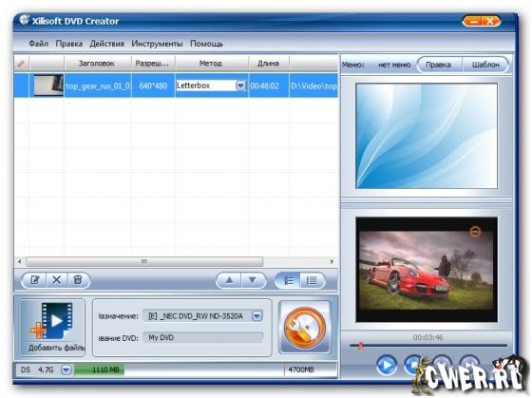Click the orange burn disc button
532x398 pixels.
click(305, 328)
